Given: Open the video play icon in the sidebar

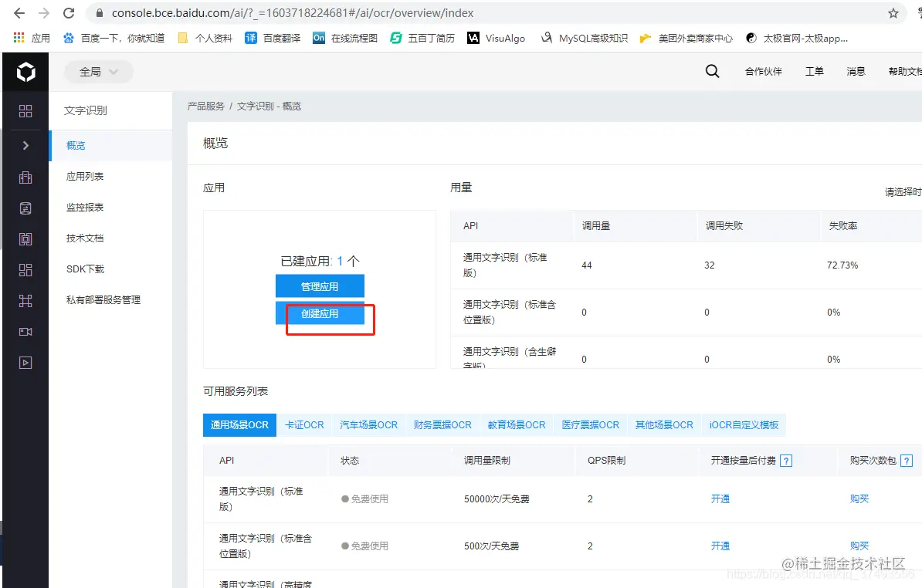Looking at the screenshot, I should pyautogui.click(x=25, y=362).
